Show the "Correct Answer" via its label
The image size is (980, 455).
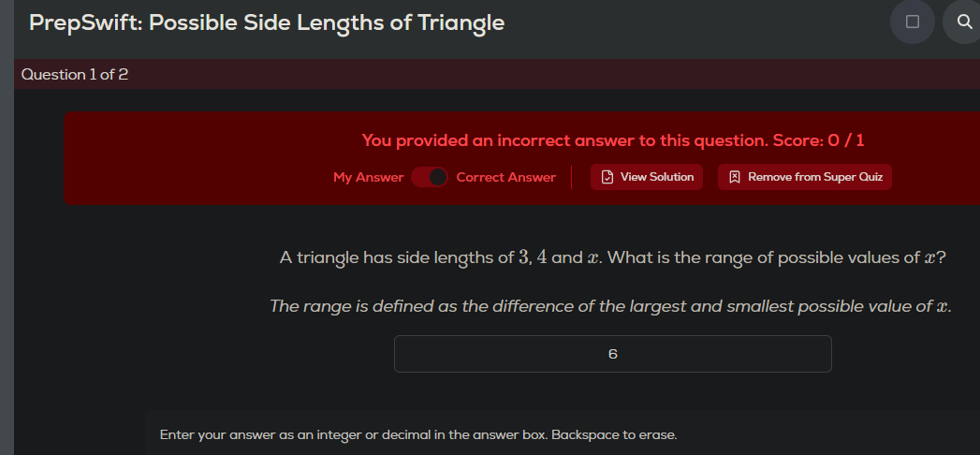pyautogui.click(x=505, y=177)
